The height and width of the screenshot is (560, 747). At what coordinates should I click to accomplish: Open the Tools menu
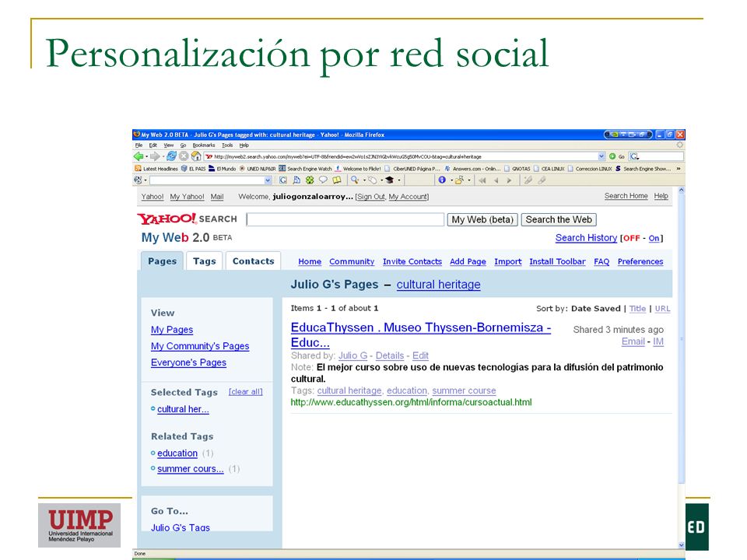point(227,145)
